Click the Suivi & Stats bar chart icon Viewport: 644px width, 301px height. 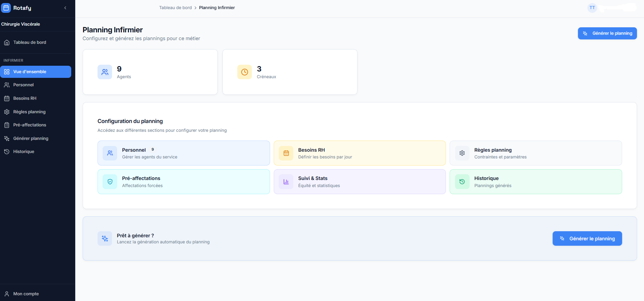point(286,182)
